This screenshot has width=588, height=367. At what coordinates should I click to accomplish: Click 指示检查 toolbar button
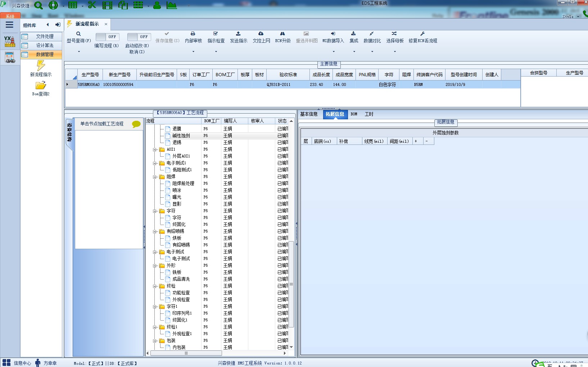[x=216, y=37]
